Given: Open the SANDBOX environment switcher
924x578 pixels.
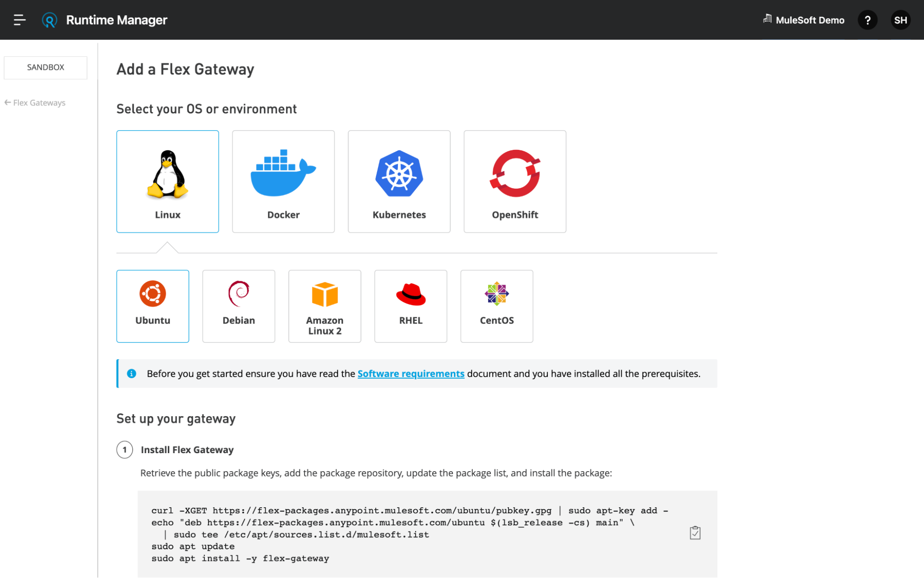Looking at the screenshot, I should pyautogui.click(x=45, y=68).
